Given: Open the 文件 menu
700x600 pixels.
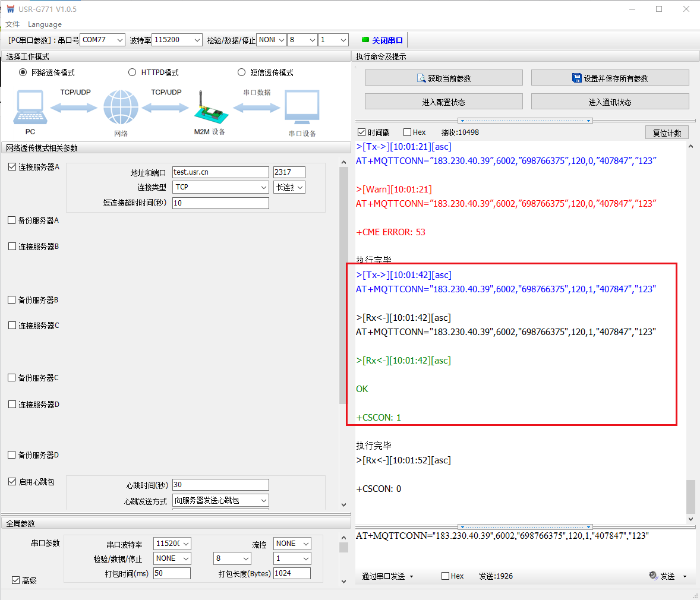Looking at the screenshot, I should (x=12, y=24).
